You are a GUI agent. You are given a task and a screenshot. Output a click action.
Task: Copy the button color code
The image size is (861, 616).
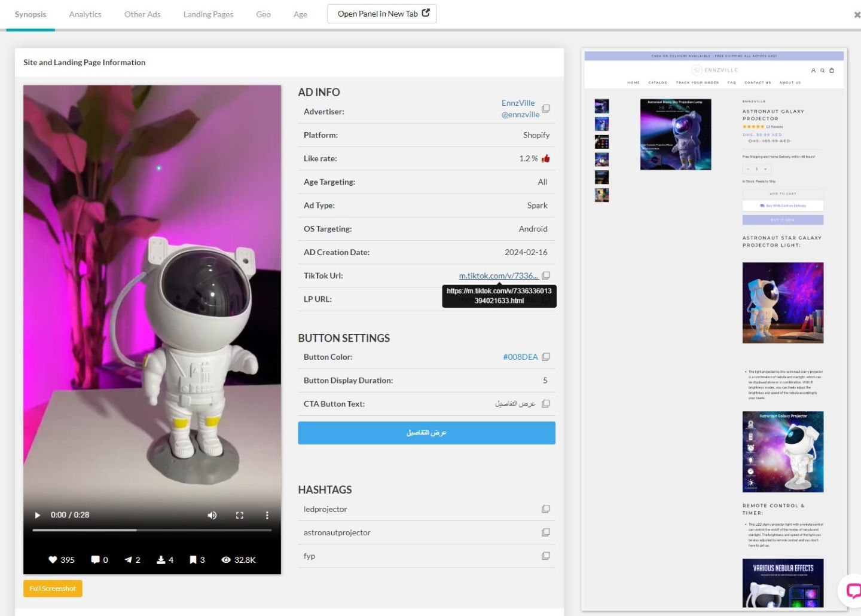(x=545, y=357)
